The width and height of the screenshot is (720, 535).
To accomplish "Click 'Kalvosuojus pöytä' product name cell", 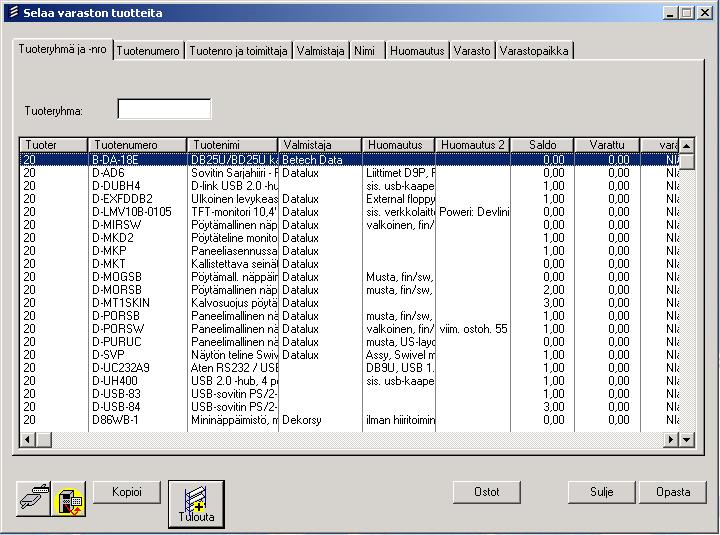I will 234,303.
